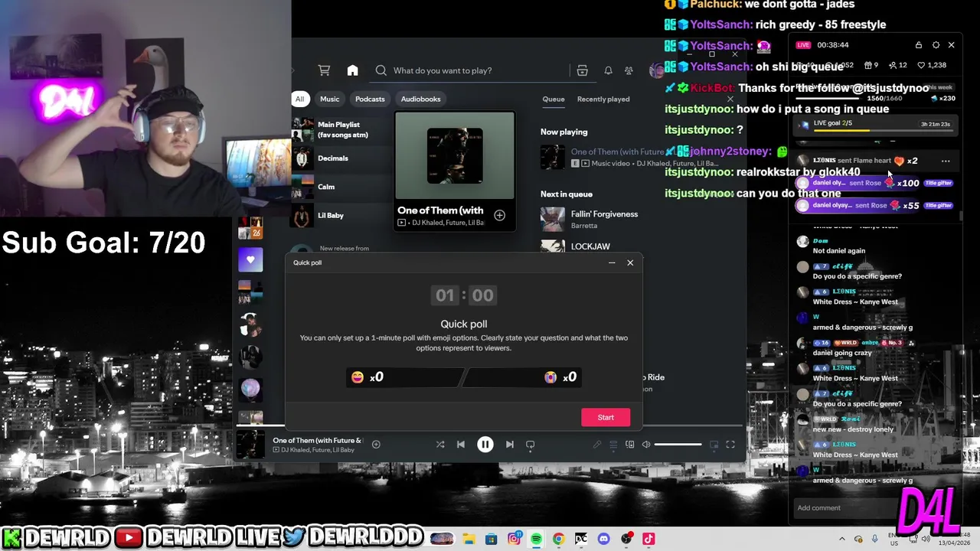Click the 01:00 poll timer
The width and height of the screenshot is (980, 551).
pyautogui.click(x=464, y=295)
